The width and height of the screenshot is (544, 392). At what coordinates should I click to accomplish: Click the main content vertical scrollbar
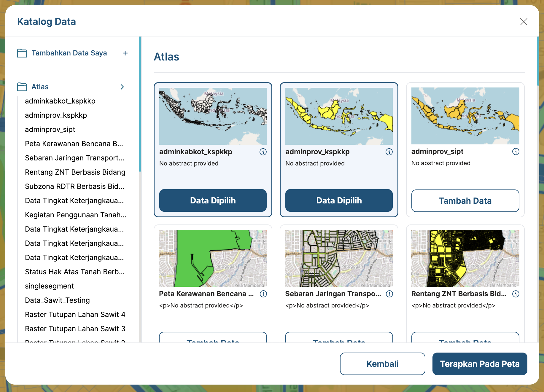538,61
